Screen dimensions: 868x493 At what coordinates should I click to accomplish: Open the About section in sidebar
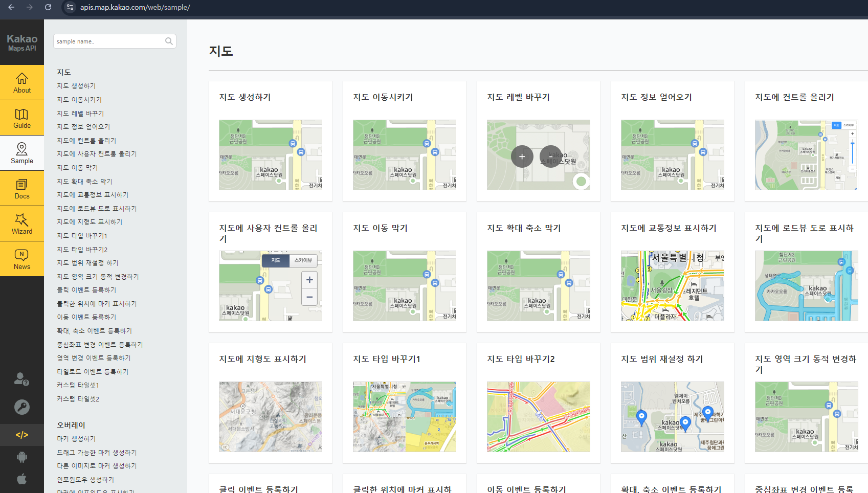click(x=22, y=83)
